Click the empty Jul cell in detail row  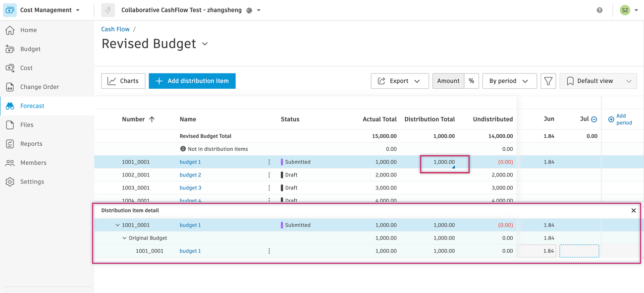(x=579, y=251)
